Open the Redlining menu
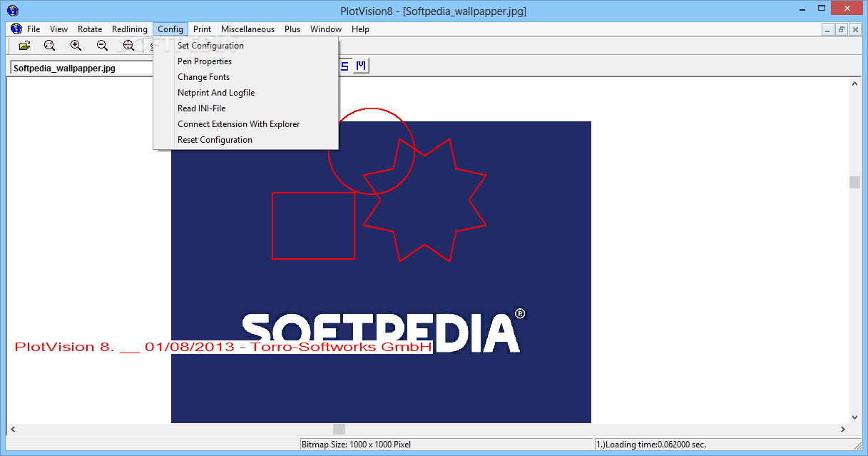This screenshot has width=868, height=456. (x=130, y=29)
